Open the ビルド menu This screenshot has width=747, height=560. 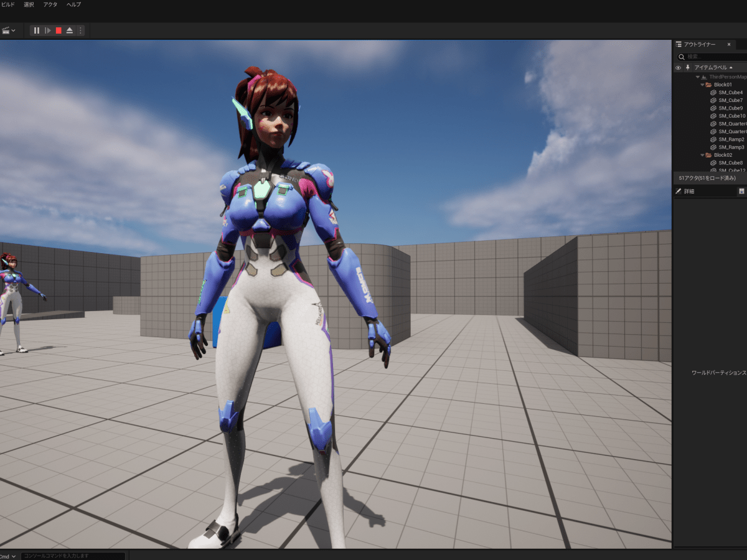pyautogui.click(x=7, y=4)
